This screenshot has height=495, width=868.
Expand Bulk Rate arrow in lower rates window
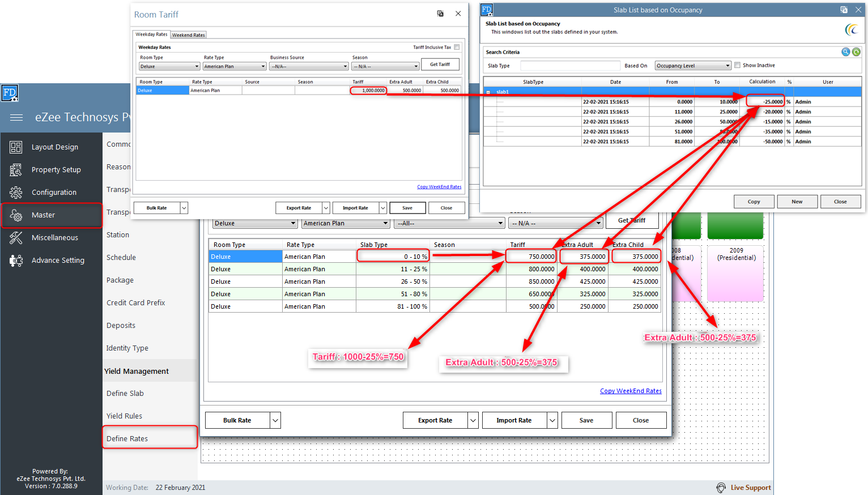(x=275, y=420)
